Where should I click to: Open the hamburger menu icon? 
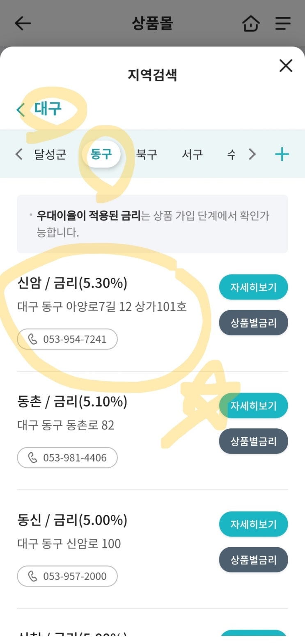[x=283, y=23]
